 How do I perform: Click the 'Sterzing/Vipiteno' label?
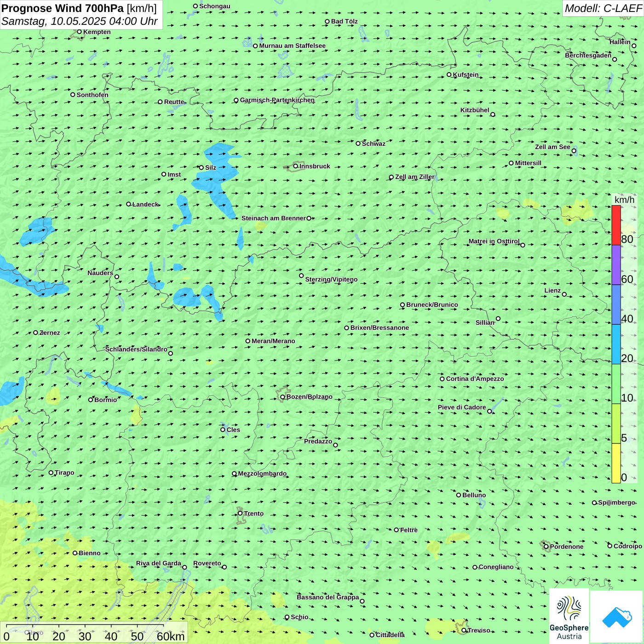(331, 279)
